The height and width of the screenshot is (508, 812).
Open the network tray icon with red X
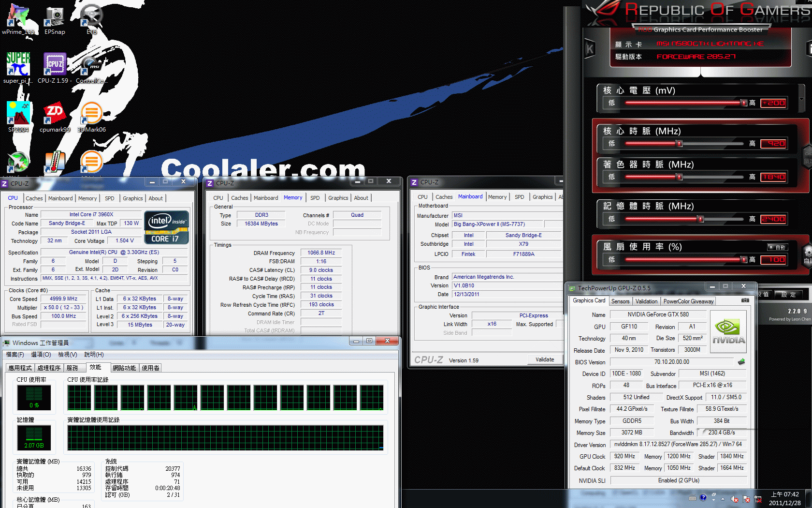(x=758, y=499)
